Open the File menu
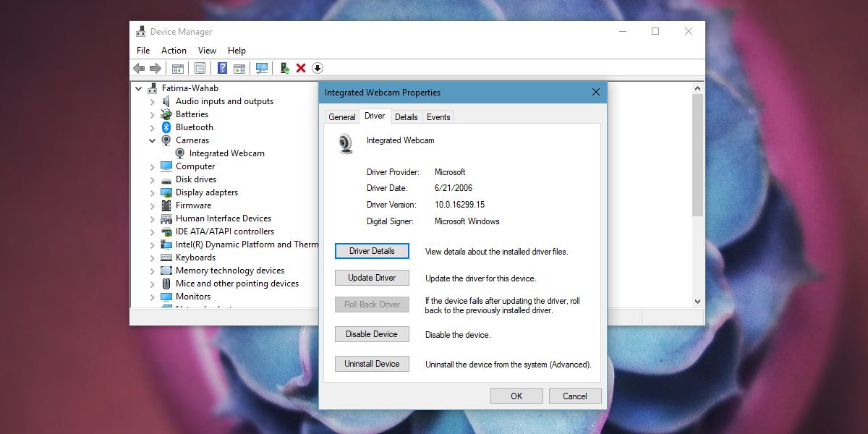Image resolution: width=868 pixels, height=434 pixels. click(143, 51)
